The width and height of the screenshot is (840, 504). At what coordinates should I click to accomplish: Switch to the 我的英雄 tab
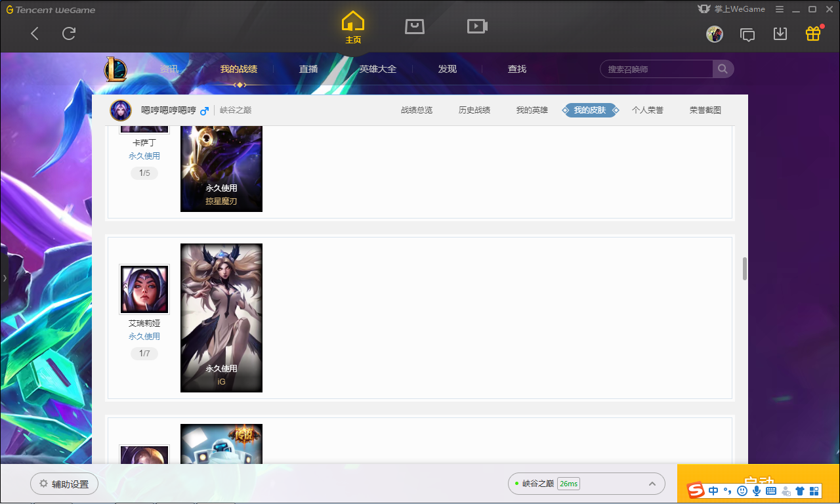point(532,110)
